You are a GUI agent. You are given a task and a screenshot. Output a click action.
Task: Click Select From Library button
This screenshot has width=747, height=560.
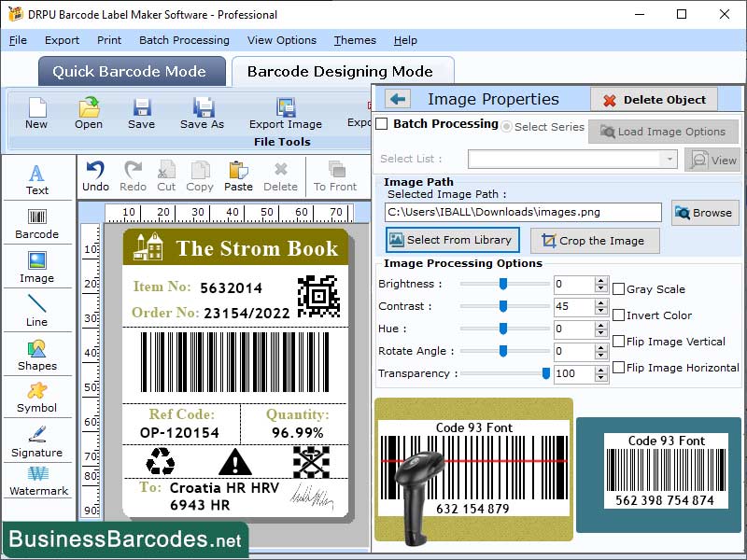click(x=452, y=240)
